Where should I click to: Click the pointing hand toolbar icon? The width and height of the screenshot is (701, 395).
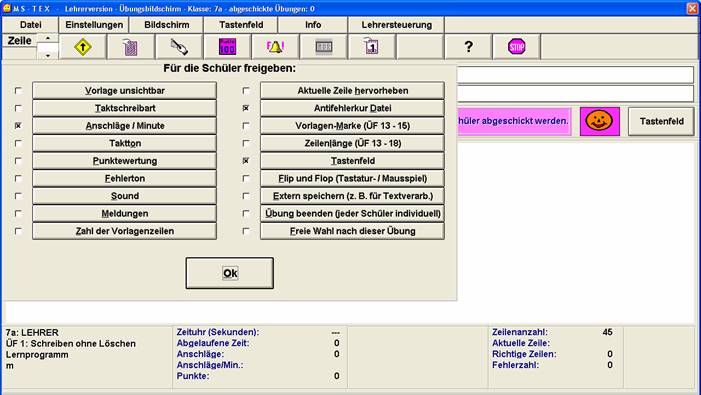(x=179, y=46)
